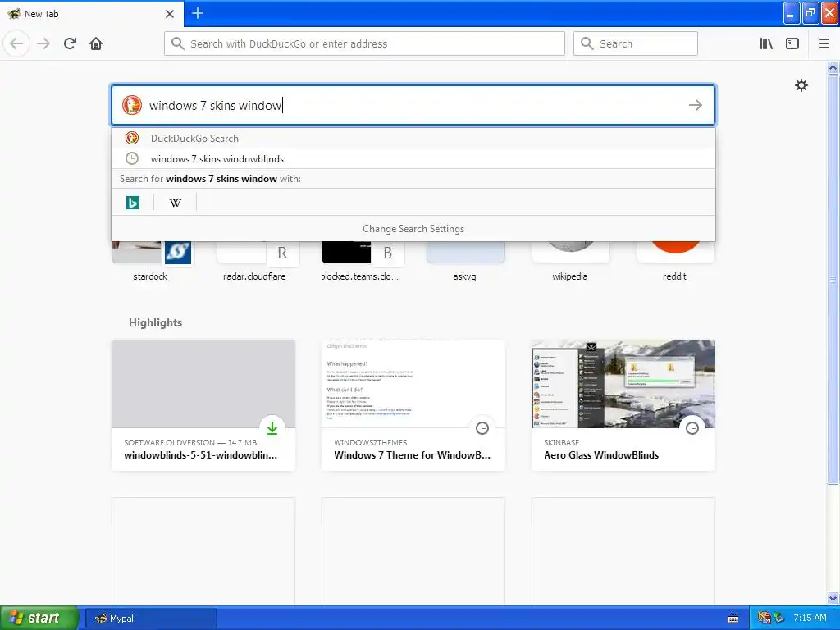Go back using the back arrow
The image size is (840, 630).
(16, 44)
